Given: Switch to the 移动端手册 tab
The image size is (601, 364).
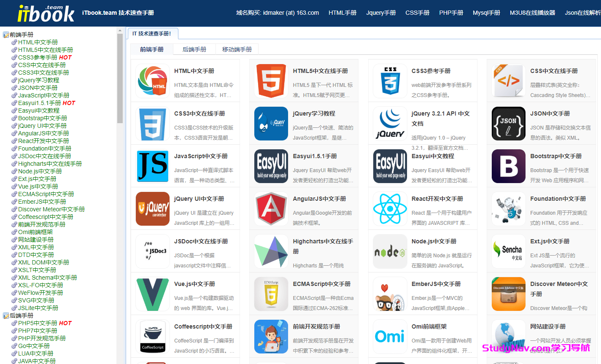Looking at the screenshot, I should [x=237, y=49].
